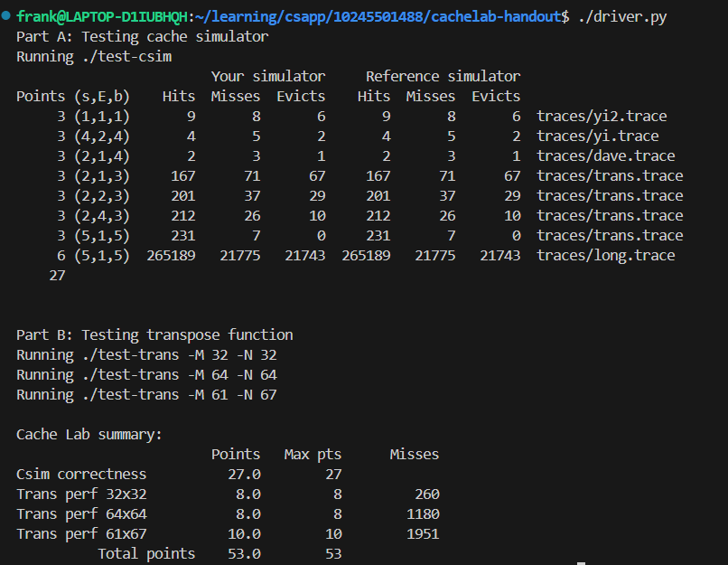Click the 260 misses value

click(x=427, y=494)
